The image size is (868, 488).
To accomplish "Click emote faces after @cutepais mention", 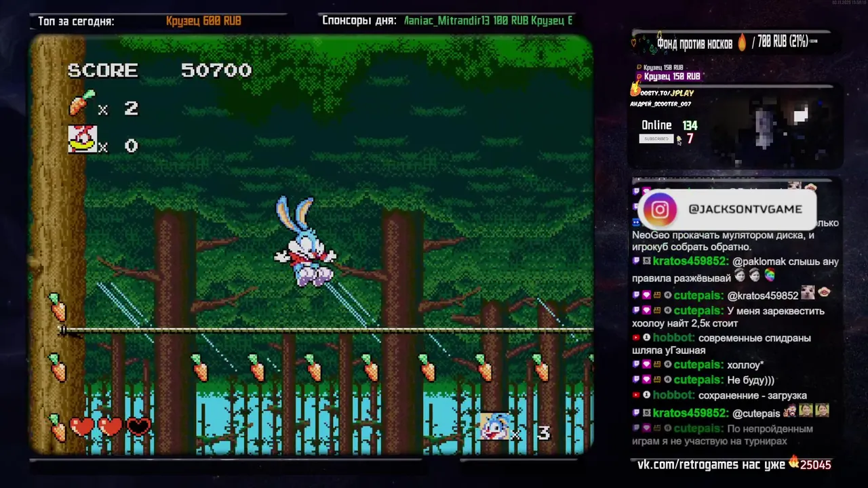I will (806, 411).
